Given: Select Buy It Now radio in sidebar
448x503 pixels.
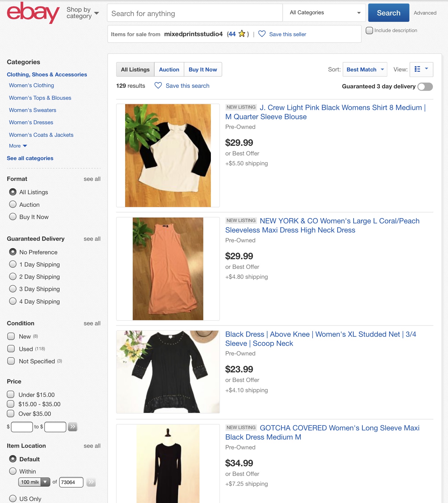Looking at the screenshot, I should [x=13, y=217].
